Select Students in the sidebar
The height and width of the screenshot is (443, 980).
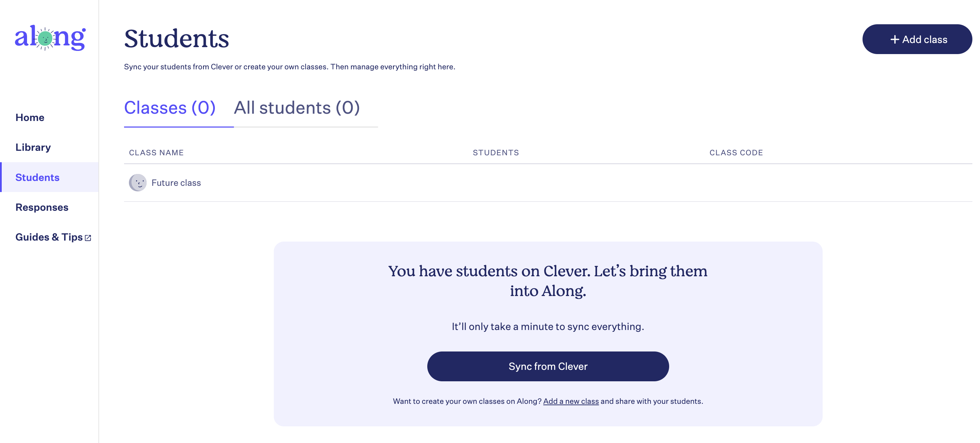pos(37,177)
